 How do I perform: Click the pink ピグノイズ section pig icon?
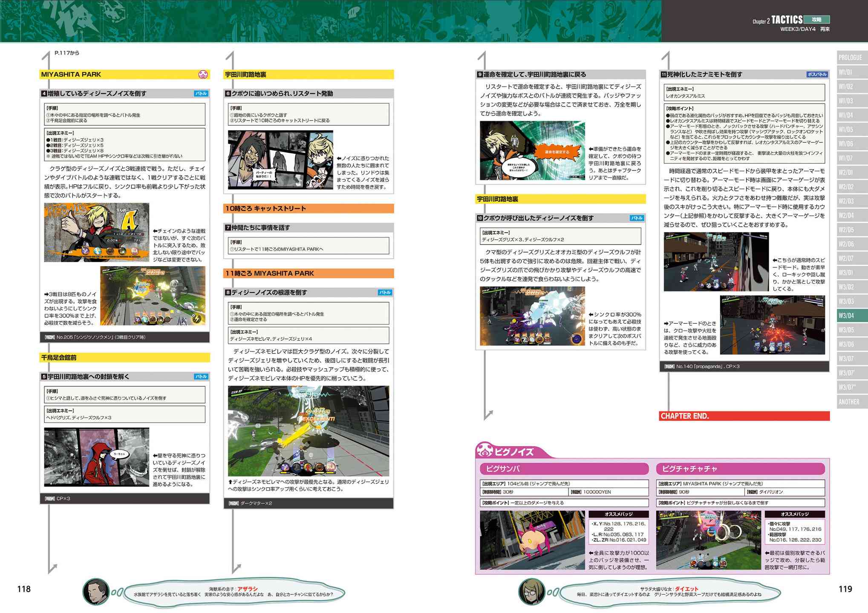485,451
